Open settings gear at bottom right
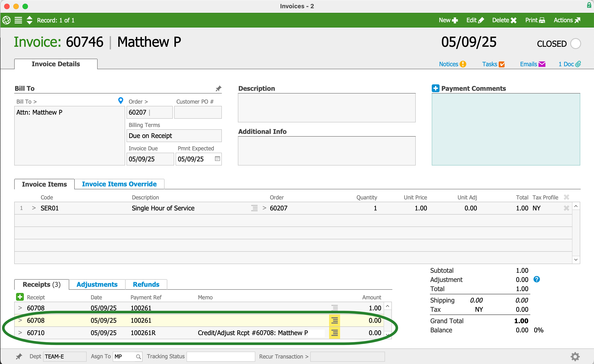The width and height of the screenshot is (594, 364). click(575, 356)
